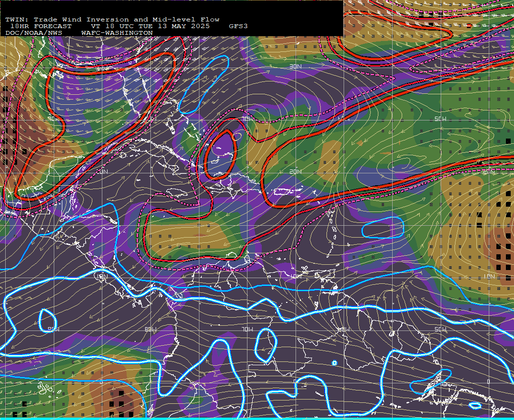The width and height of the screenshot is (514, 420).
Task: Click the '50W' label on the Atlantic 25N gridline
Action: 440,119
